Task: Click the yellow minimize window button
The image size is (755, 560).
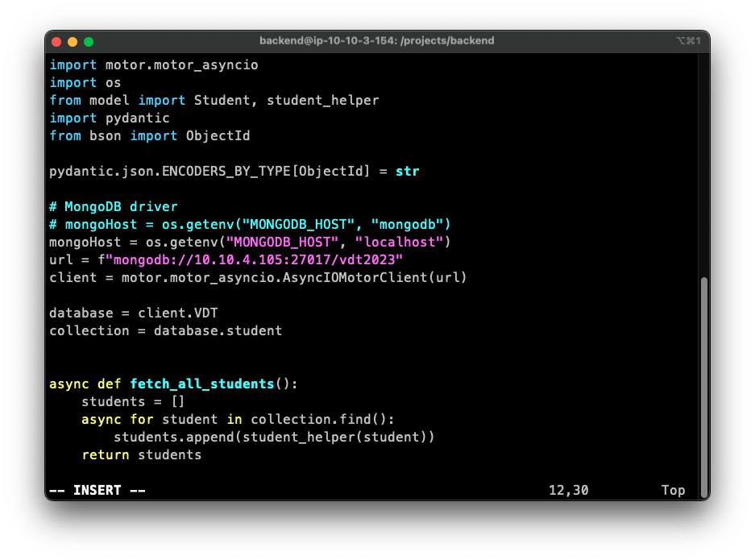Action: [73, 41]
